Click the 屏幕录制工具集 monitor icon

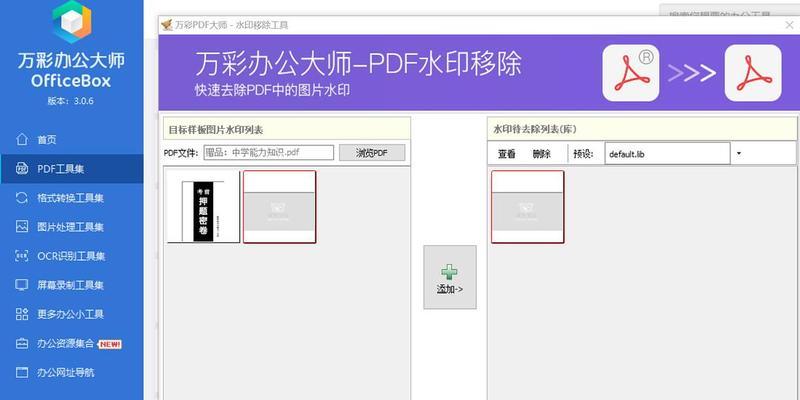click(21, 285)
